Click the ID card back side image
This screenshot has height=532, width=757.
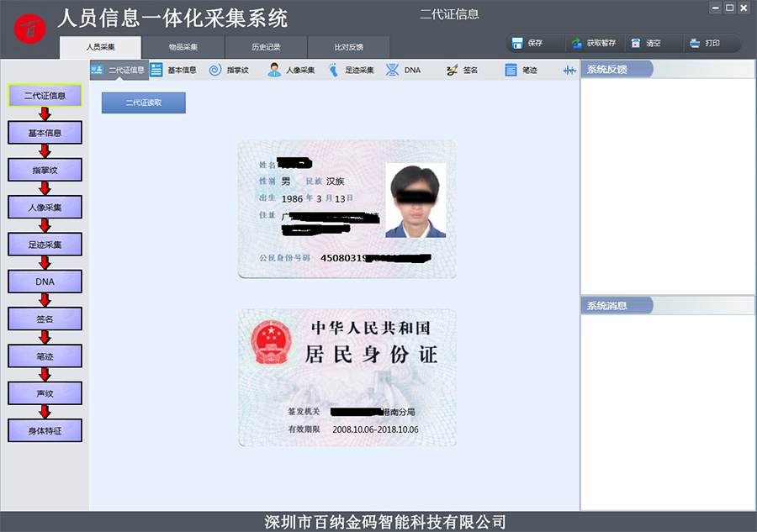[347, 377]
